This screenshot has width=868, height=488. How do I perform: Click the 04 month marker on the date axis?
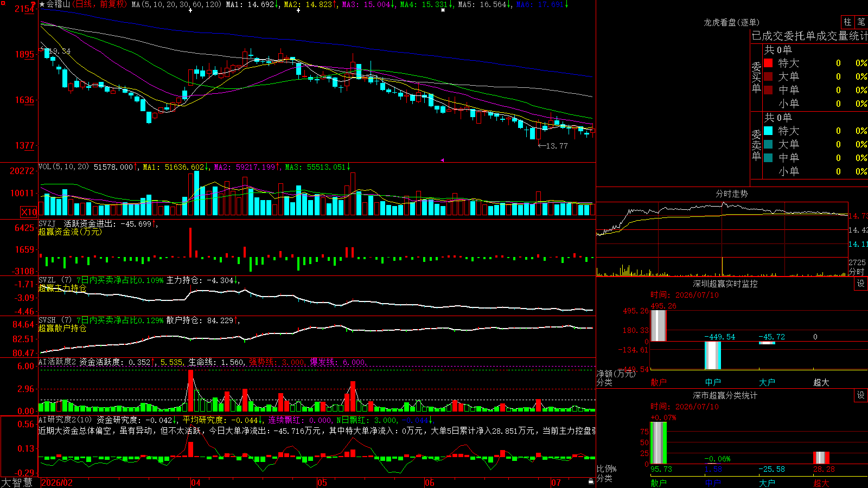click(196, 483)
